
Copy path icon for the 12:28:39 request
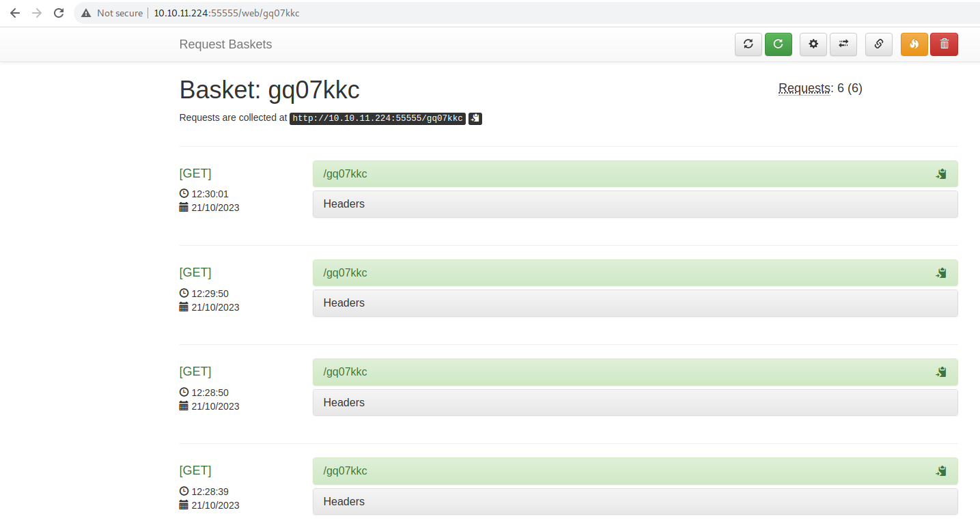pos(941,471)
